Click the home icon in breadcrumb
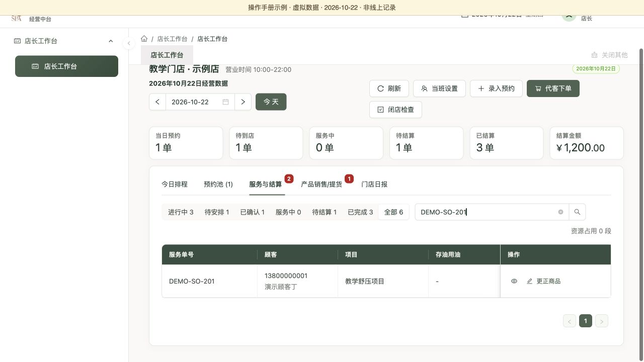The width and height of the screenshot is (644, 362). tap(144, 39)
